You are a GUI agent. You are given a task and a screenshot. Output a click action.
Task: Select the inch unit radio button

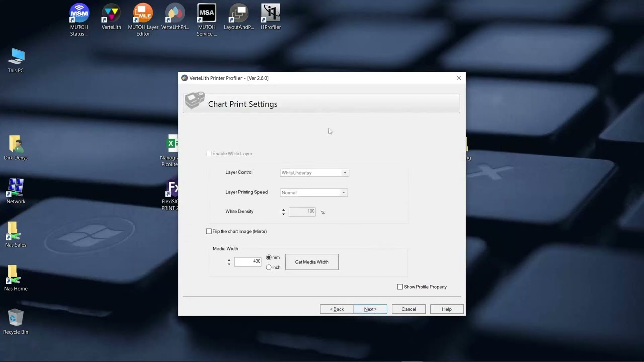tap(269, 267)
